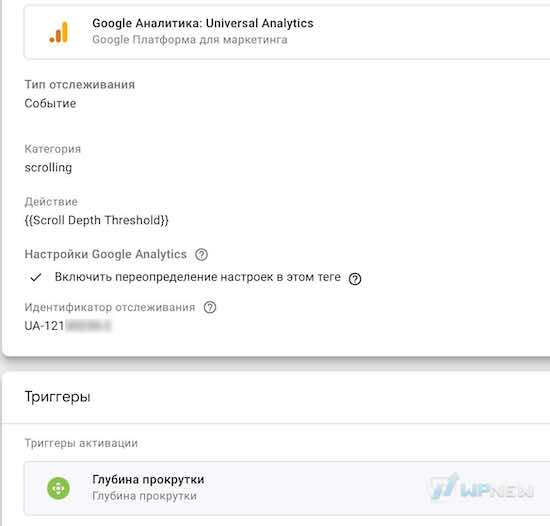The image size is (550, 526).
Task: Click the Категория field label
Action: click(53, 149)
